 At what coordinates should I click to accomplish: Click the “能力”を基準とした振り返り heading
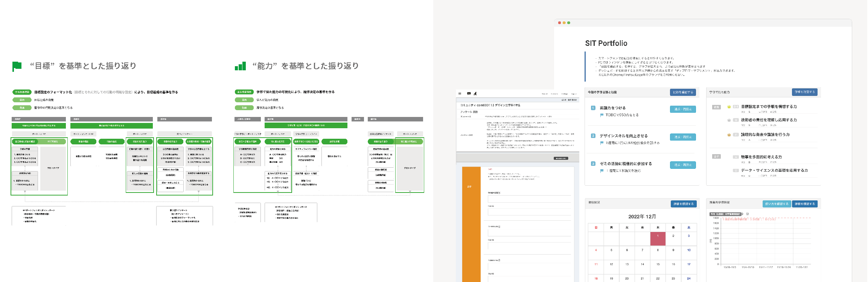[306, 66]
